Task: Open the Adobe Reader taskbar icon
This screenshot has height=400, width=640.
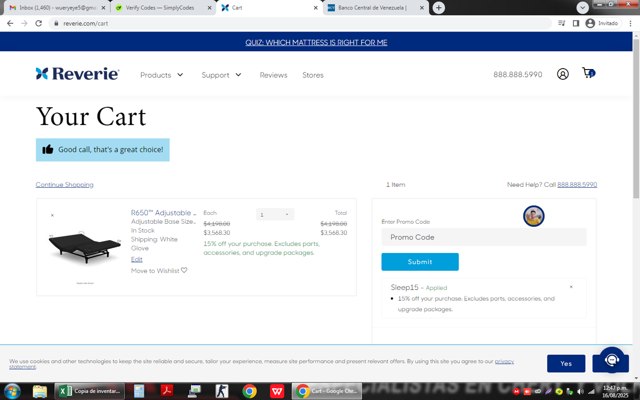Action: tap(167, 391)
